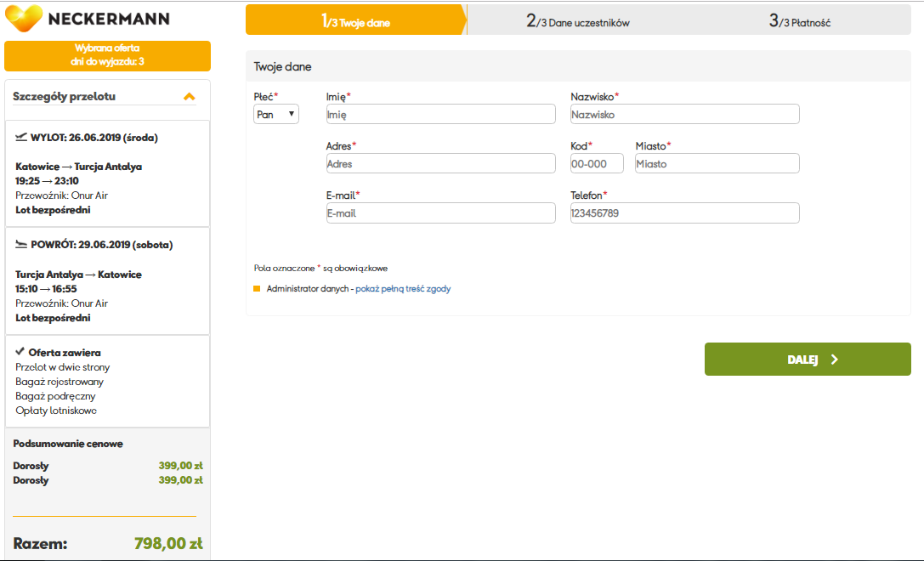Click the Telefon number field
This screenshot has height=561, width=924.
pos(685,213)
